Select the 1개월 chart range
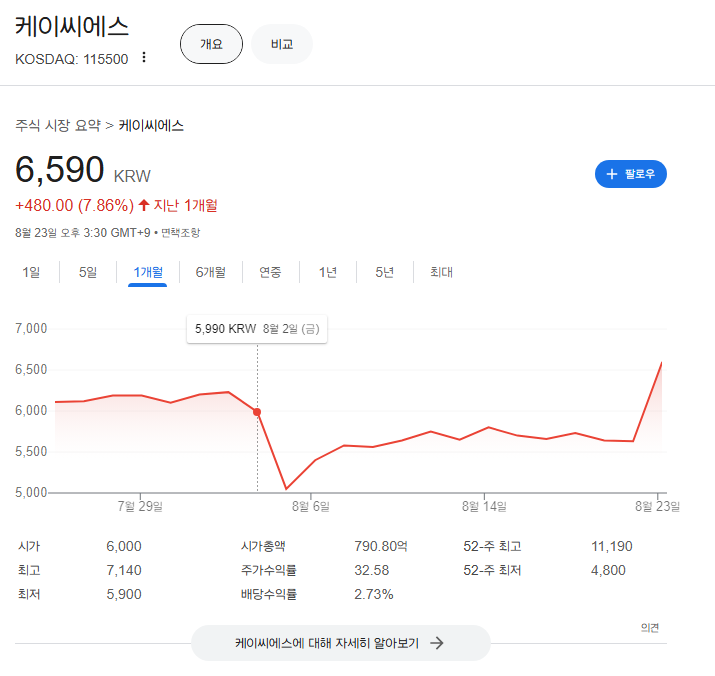715x676 pixels. click(148, 272)
